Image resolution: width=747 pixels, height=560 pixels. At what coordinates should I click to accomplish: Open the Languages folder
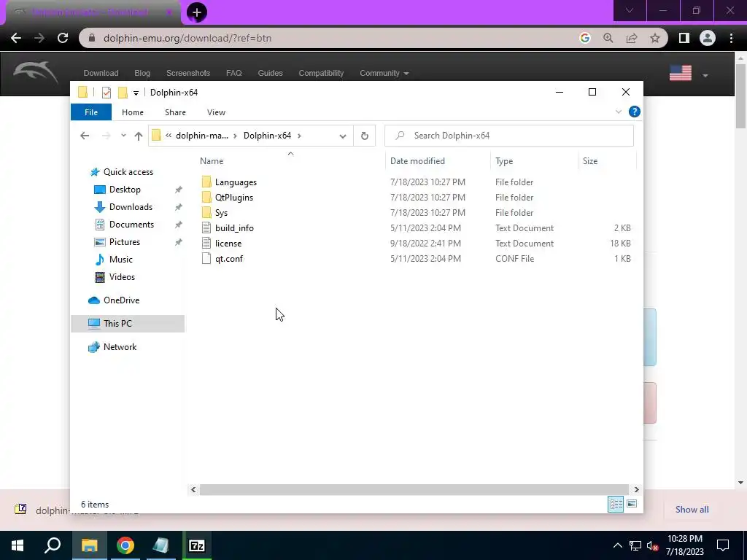tap(236, 182)
